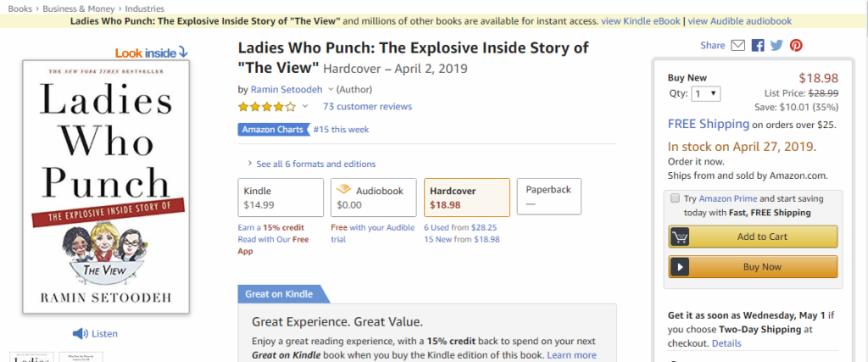Click the Listen speaker icon
The width and height of the screenshot is (868, 362).
click(x=81, y=333)
